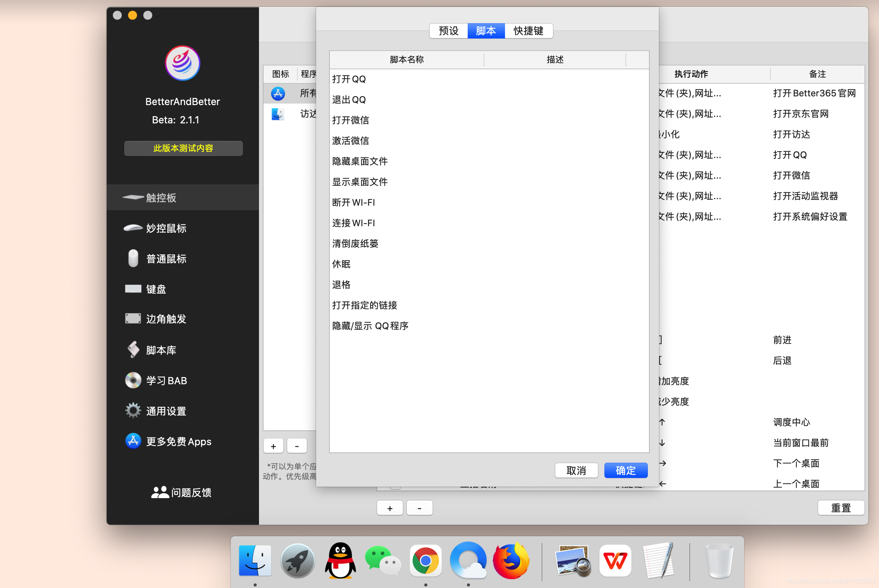Select the 显示桌面文件 script
This screenshot has width=879, height=588.
489,182
